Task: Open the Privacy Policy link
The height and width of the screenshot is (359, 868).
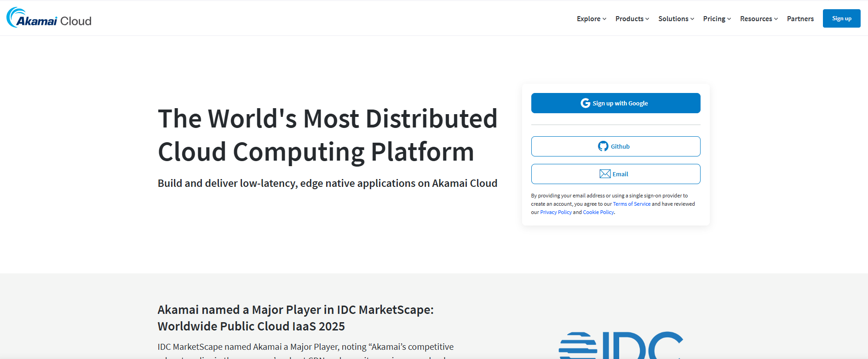Action: 556,212
